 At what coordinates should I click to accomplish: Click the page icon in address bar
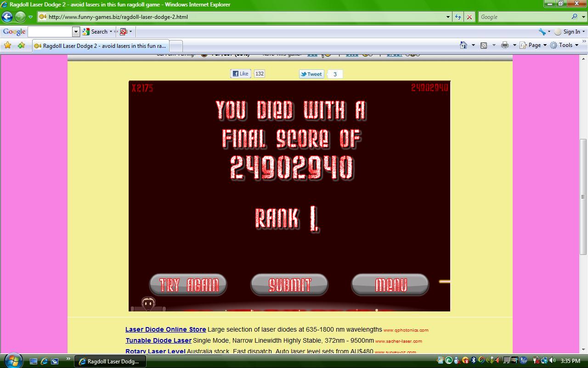coord(43,17)
